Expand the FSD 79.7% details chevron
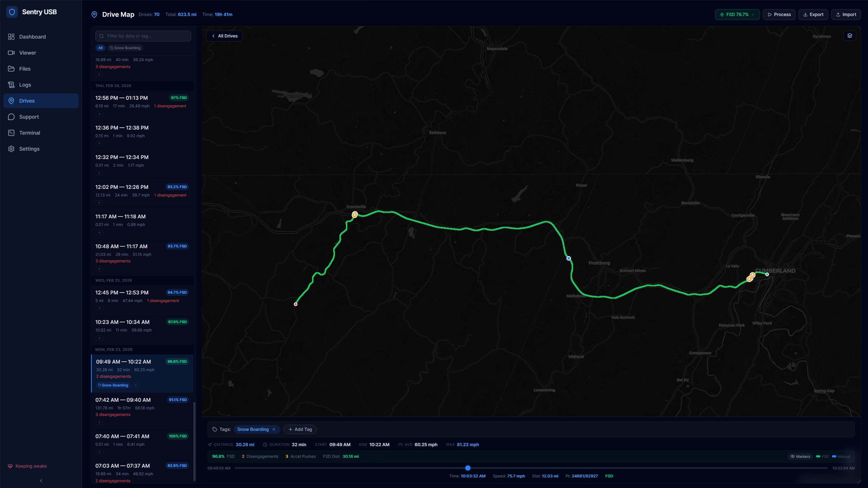868x488 pixels. click(753, 15)
